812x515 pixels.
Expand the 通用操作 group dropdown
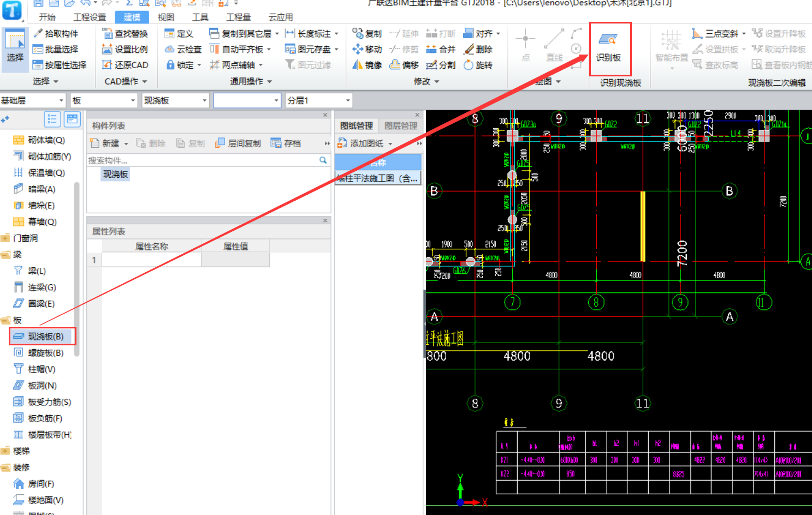(251, 81)
